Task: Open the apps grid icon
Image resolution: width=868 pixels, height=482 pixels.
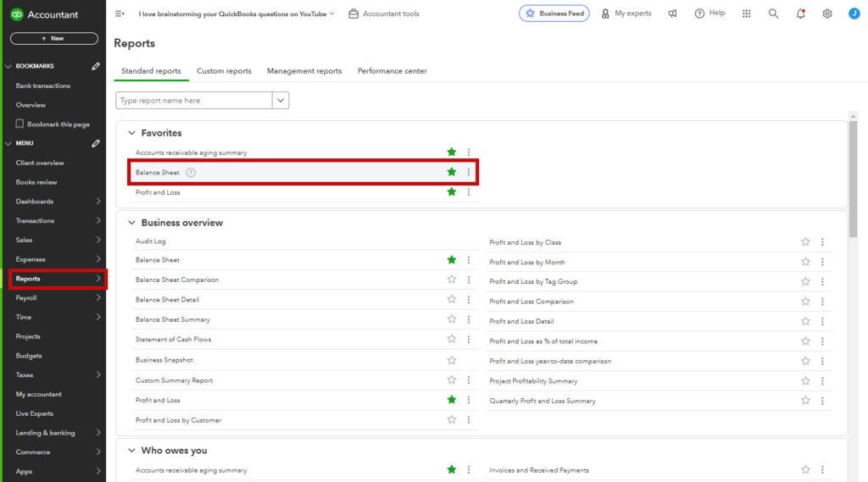Action: [x=746, y=14]
